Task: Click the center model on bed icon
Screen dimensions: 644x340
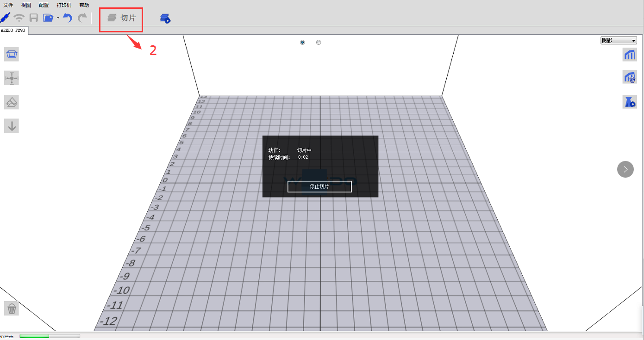Action: pos(12,78)
